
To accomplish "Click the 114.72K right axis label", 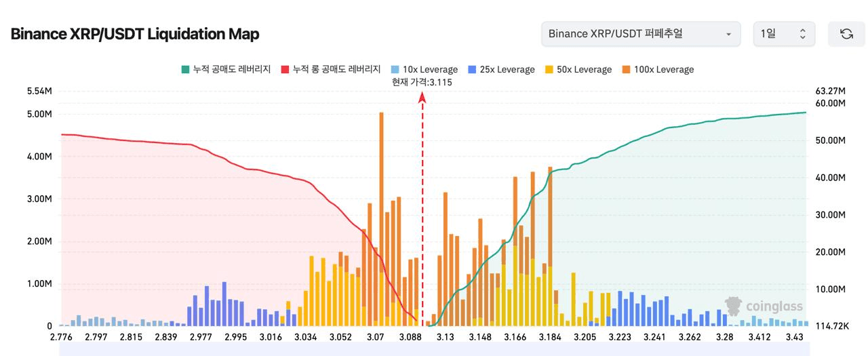I will 832,326.
